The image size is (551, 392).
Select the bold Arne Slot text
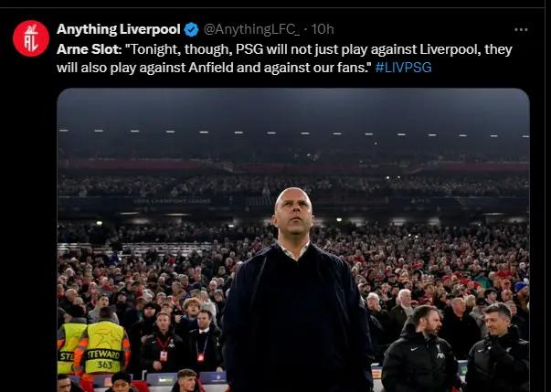tap(89, 49)
